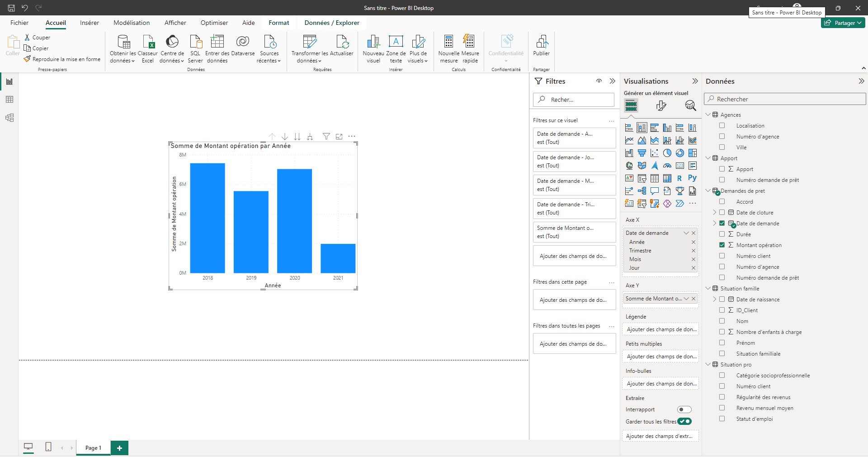Open the Fichier menu
Screen dimensions: 868x457
(x=19, y=23)
